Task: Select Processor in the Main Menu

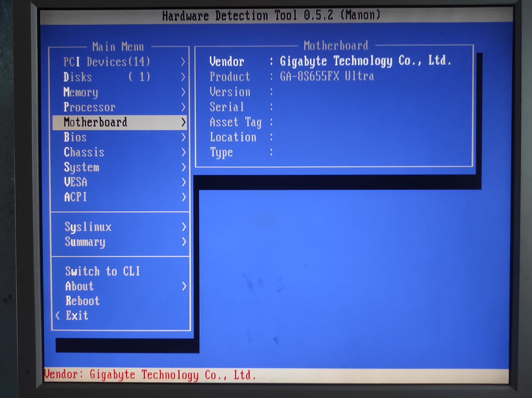Action: click(89, 107)
